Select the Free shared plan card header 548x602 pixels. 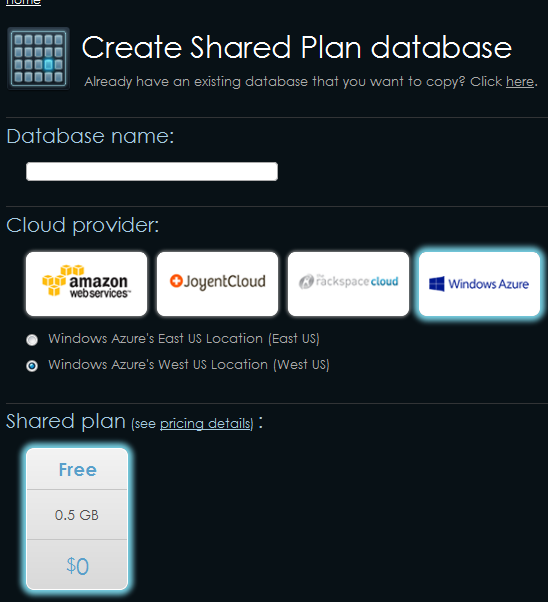[x=77, y=469]
